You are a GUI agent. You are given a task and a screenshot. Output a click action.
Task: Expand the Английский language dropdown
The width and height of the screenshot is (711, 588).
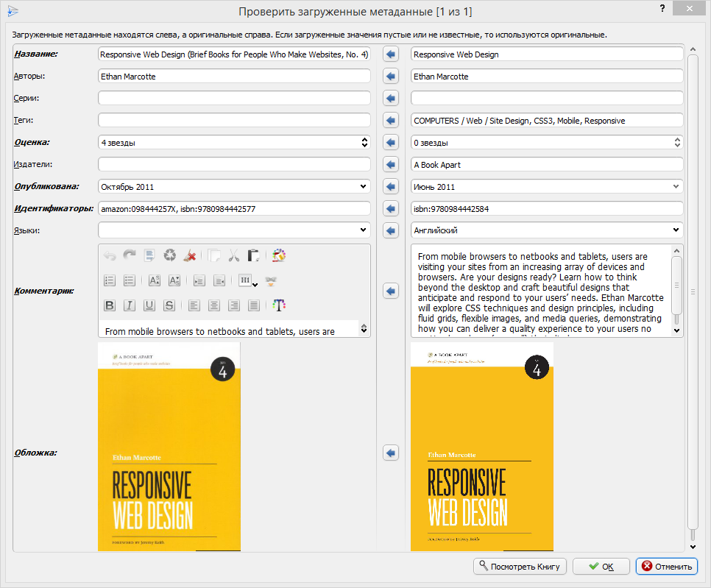(676, 230)
